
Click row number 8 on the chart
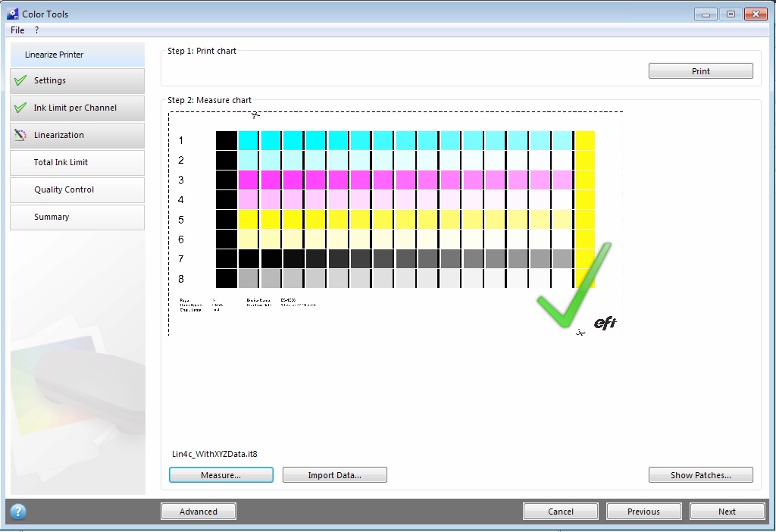click(x=181, y=279)
